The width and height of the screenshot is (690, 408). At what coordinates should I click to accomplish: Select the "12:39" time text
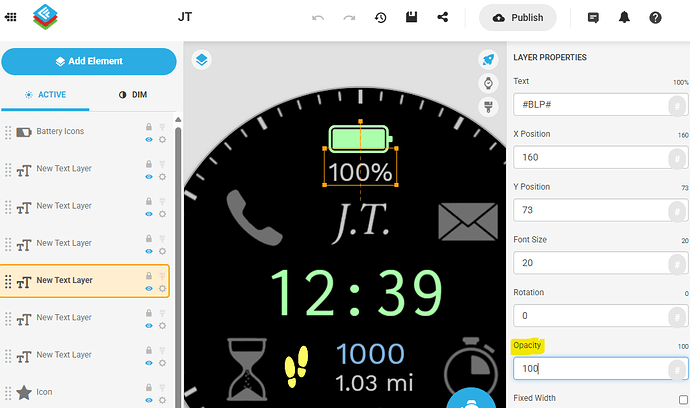pyautogui.click(x=356, y=293)
